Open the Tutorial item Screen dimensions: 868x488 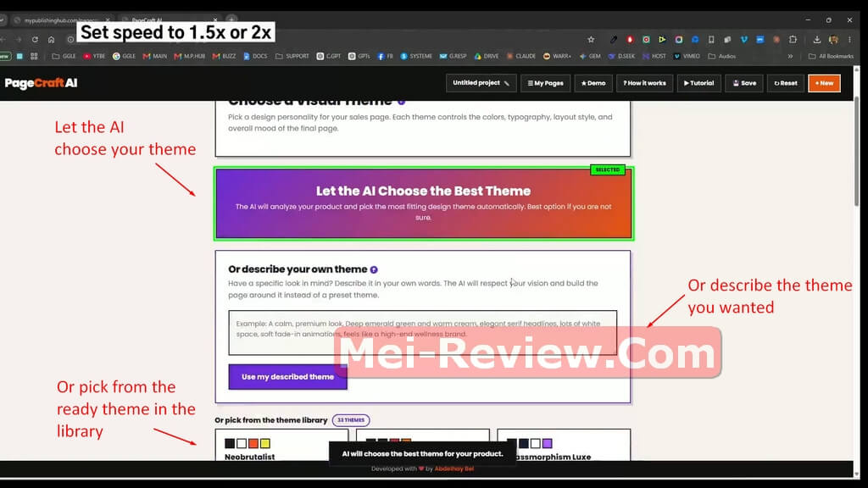698,83
